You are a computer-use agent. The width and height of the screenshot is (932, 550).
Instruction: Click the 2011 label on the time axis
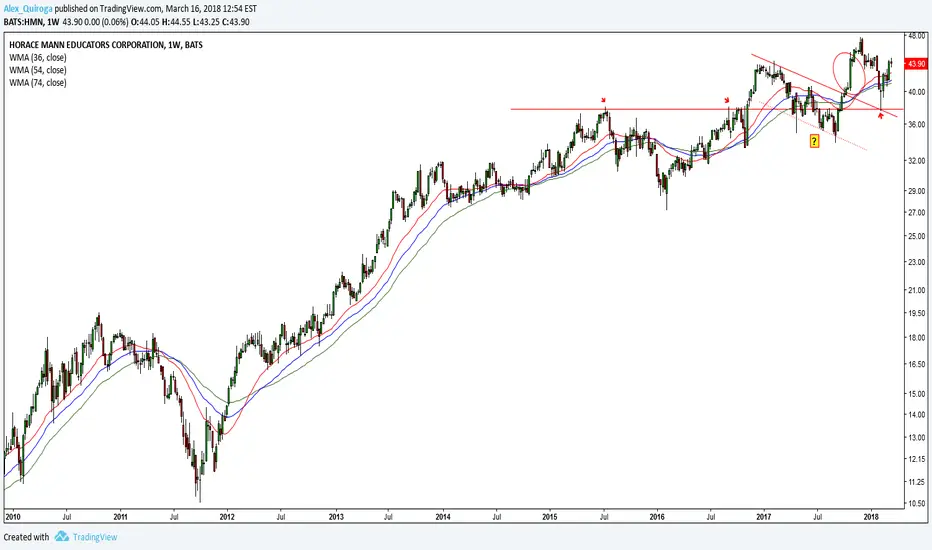pyautogui.click(x=121, y=517)
